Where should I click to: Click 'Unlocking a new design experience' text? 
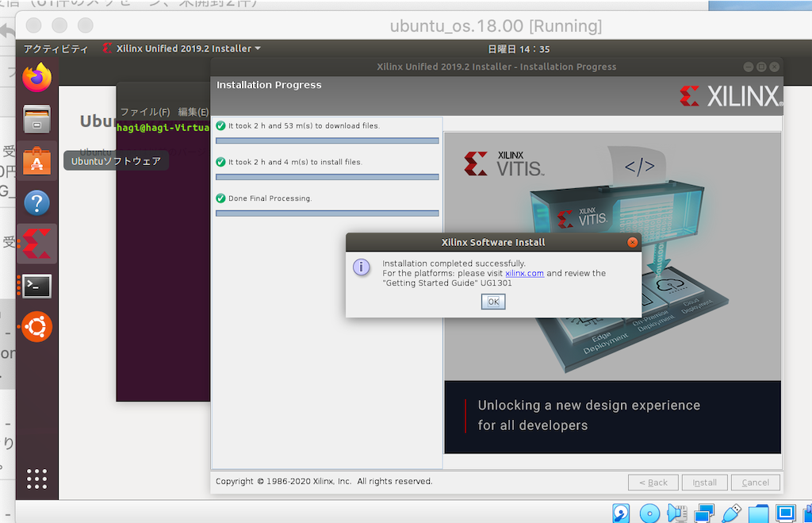tap(589, 406)
